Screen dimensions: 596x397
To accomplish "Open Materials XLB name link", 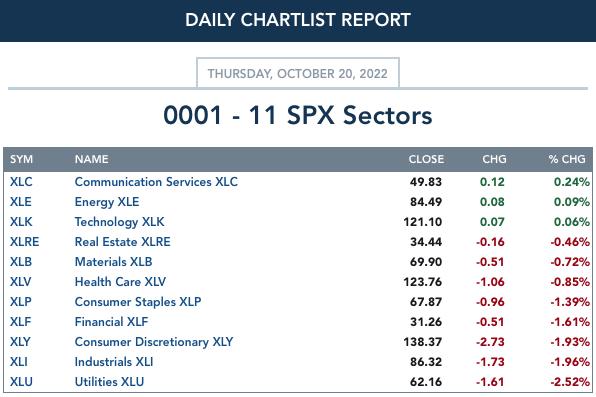I will (113, 262).
